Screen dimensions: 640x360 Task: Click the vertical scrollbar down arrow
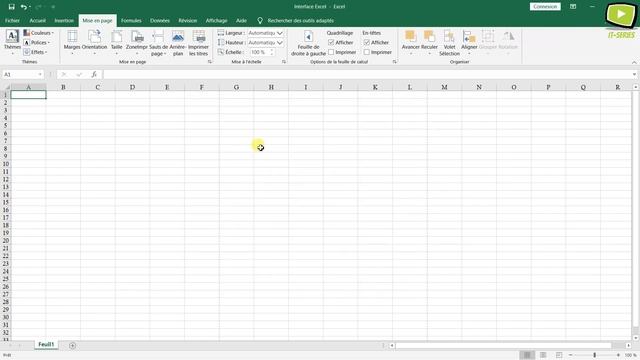coord(636,338)
